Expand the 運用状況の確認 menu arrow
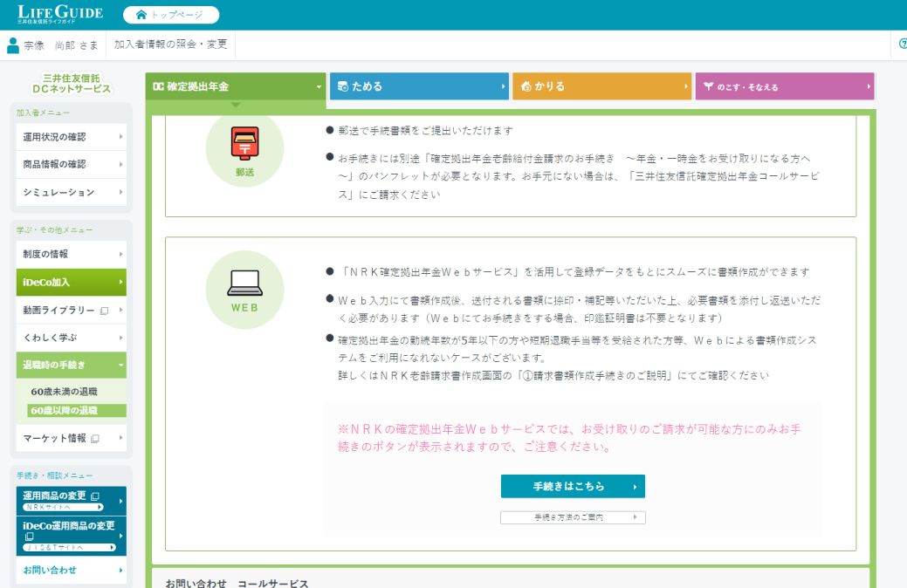This screenshot has height=588, width=907. [120, 137]
